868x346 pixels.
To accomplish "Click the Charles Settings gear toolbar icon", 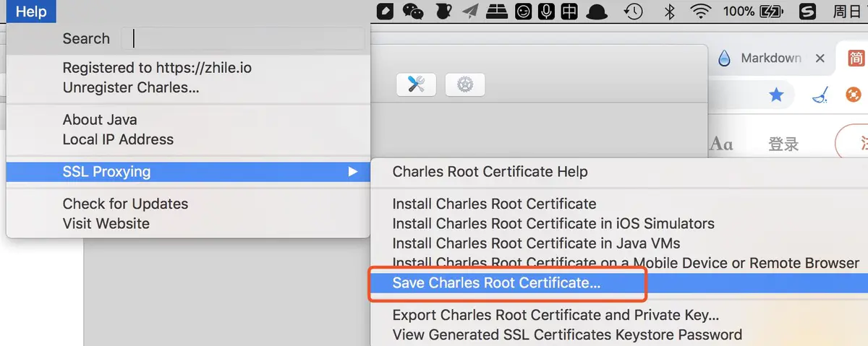I will (464, 85).
